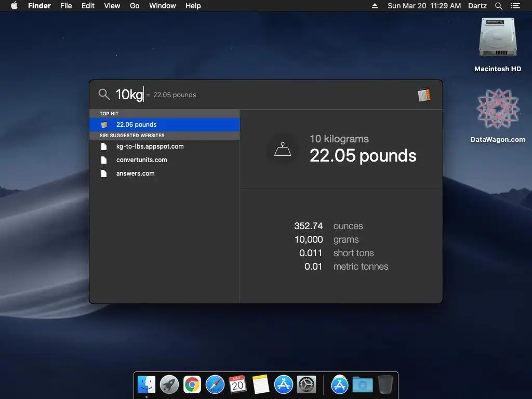Open Calendar from the Dock
The image size is (532, 399).
coord(237,384)
